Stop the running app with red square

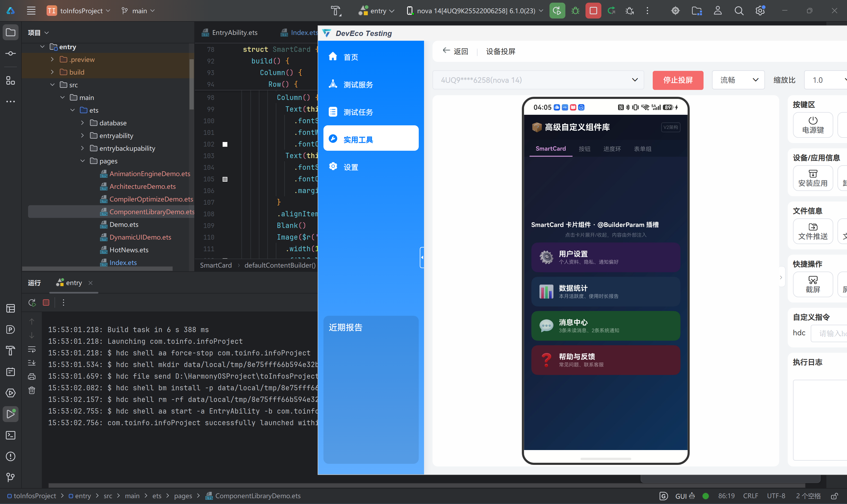coord(593,11)
